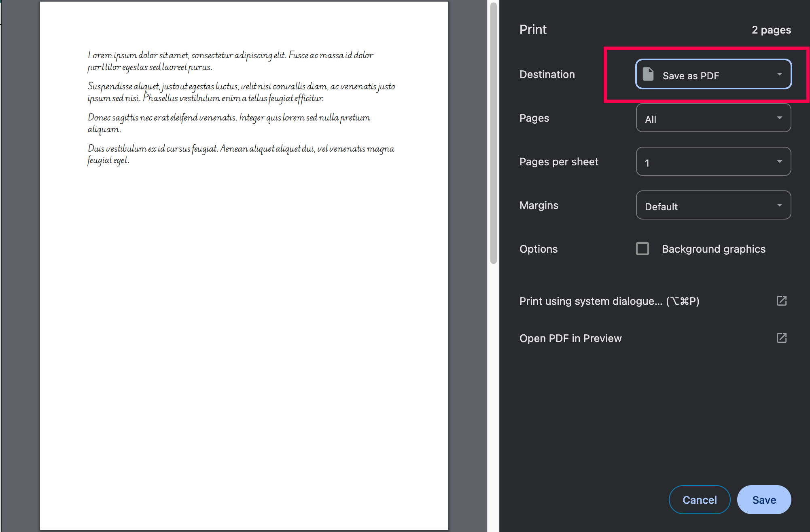Screen dimensions: 810x532
Task: Click the first Lorem ipsum paragraph in preview
Action: click(x=230, y=61)
